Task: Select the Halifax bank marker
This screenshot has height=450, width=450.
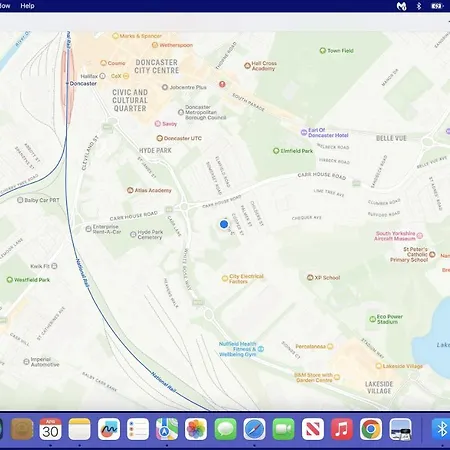Action: tap(103, 76)
